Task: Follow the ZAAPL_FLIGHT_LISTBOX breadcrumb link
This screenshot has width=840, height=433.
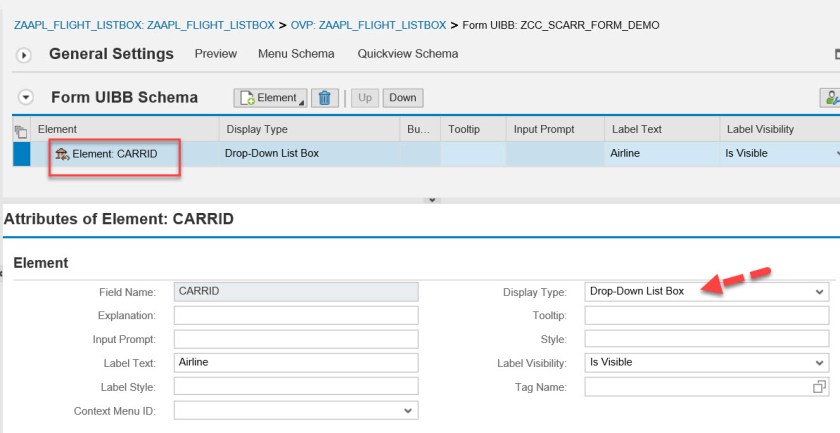Action: click(x=144, y=25)
